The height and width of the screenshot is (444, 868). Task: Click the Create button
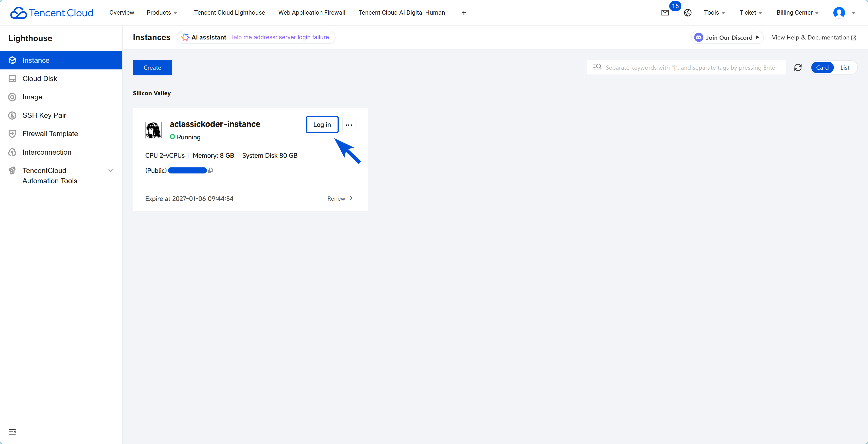tap(152, 68)
